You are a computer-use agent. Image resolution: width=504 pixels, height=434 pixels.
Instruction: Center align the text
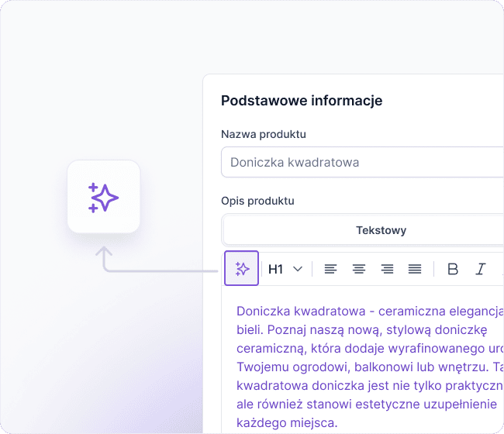tap(359, 269)
